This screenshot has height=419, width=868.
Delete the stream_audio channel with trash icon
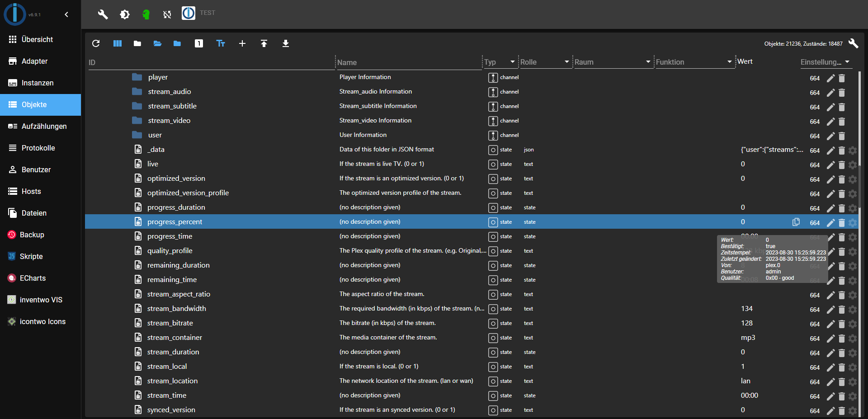coord(842,93)
